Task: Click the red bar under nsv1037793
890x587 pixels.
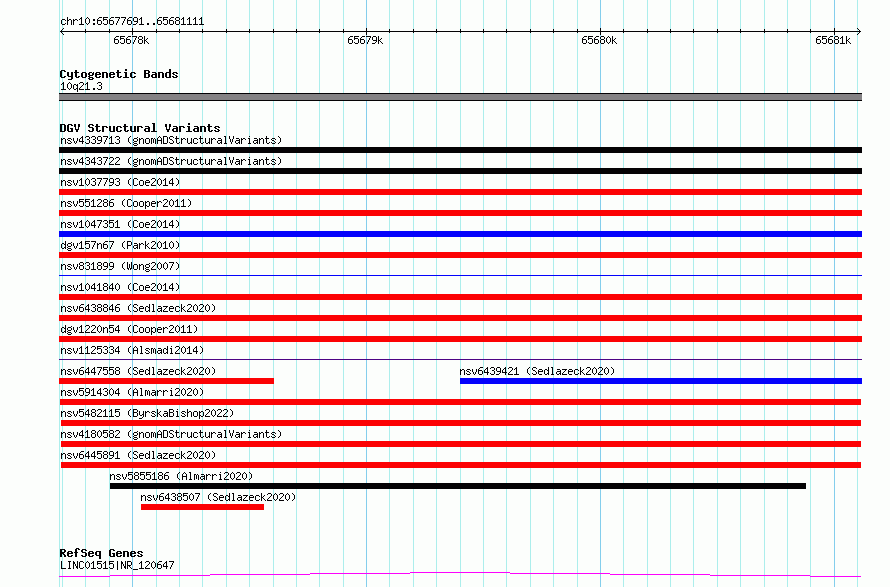Action: click(460, 192)
